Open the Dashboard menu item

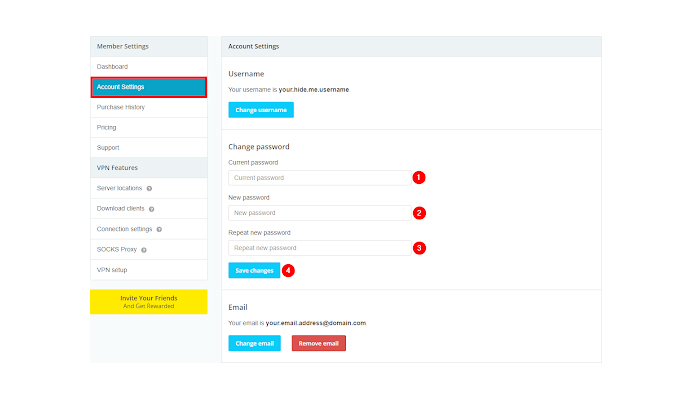149,67
